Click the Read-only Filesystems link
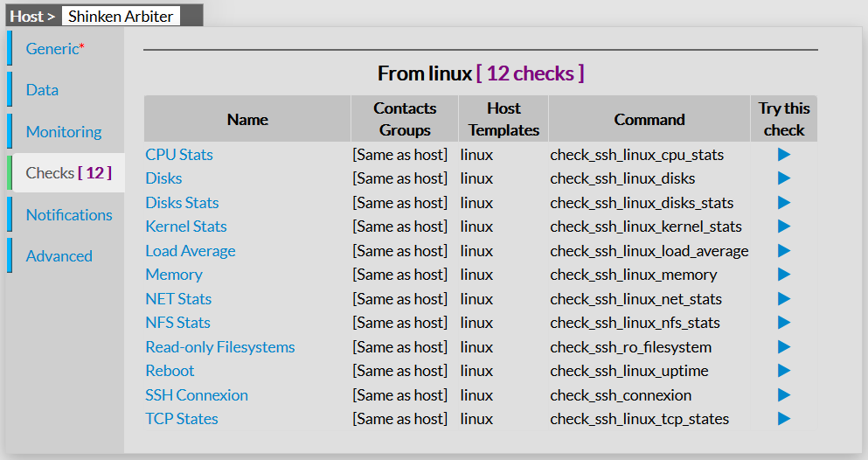The width and height of the screenshot is (868, 460). (220, 347)
